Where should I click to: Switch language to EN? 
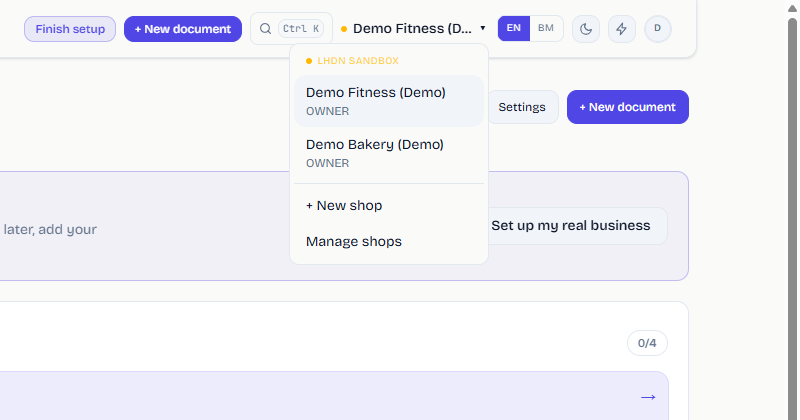[x=514, y=28]
